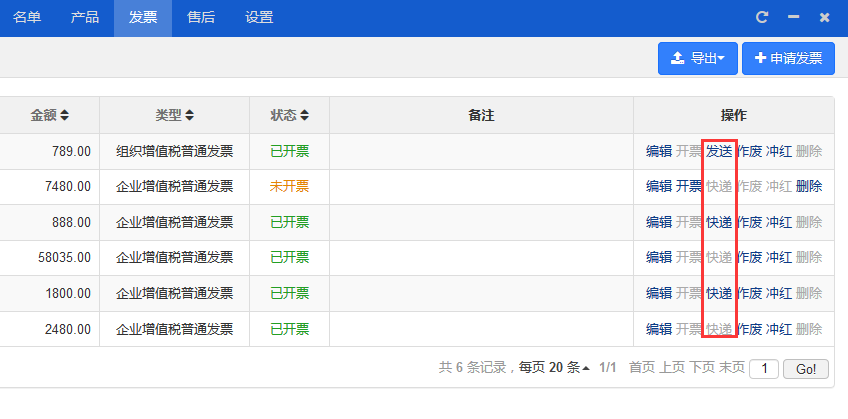Open the 售后 tab
This screenshot has width=848, height=419.
pyautogui.click(x=201, y=17)
